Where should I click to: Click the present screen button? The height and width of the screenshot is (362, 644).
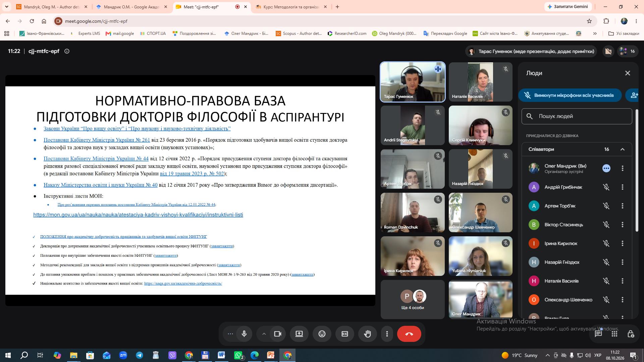(x=299, y=334)
